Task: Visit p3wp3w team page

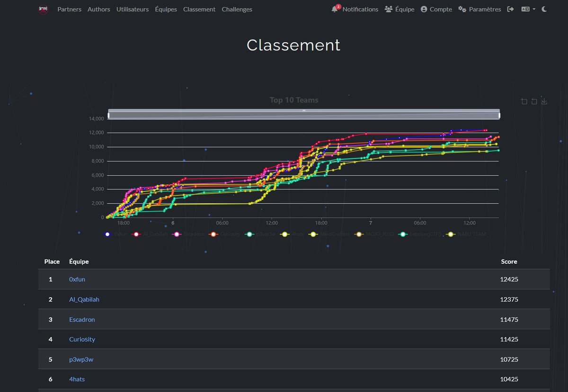Action: pos(81,359)
